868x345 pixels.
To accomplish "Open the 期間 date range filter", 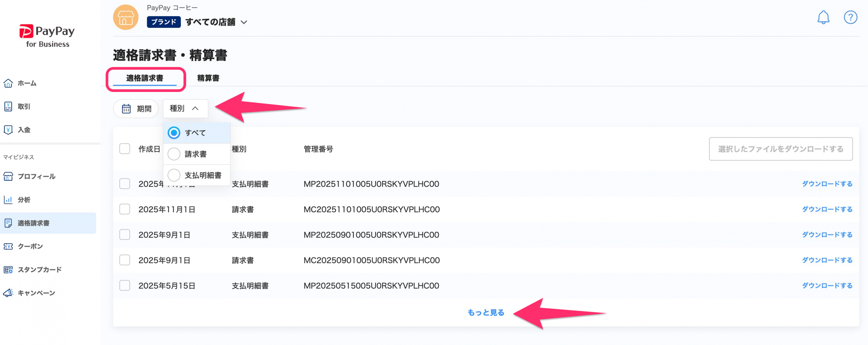I will point(136,109).
